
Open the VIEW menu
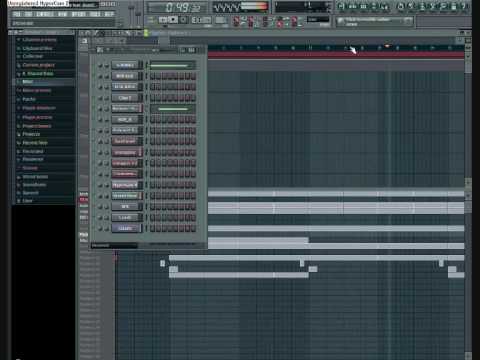tap(62, 14)
